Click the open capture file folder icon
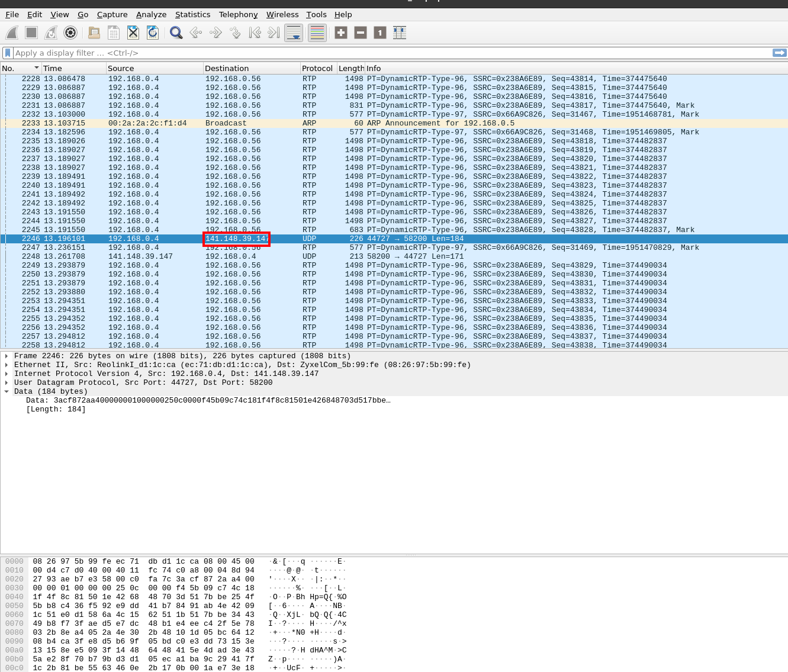Screen dimensions: 788x672 (x=94, y=33)
